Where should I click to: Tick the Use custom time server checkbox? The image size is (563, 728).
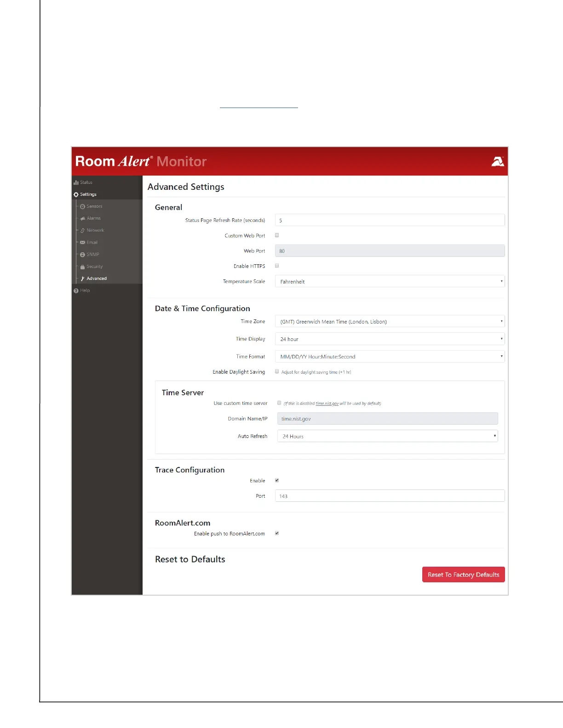(x=279, y=403)
